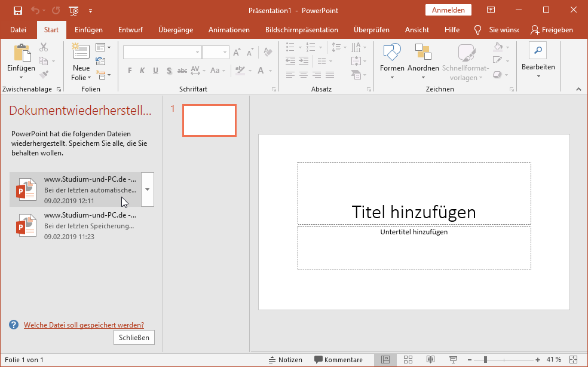Switch to the Einfügen ribbon tab
The height and width of the screenshot is (367, 588).
click(x=88, y=30)
